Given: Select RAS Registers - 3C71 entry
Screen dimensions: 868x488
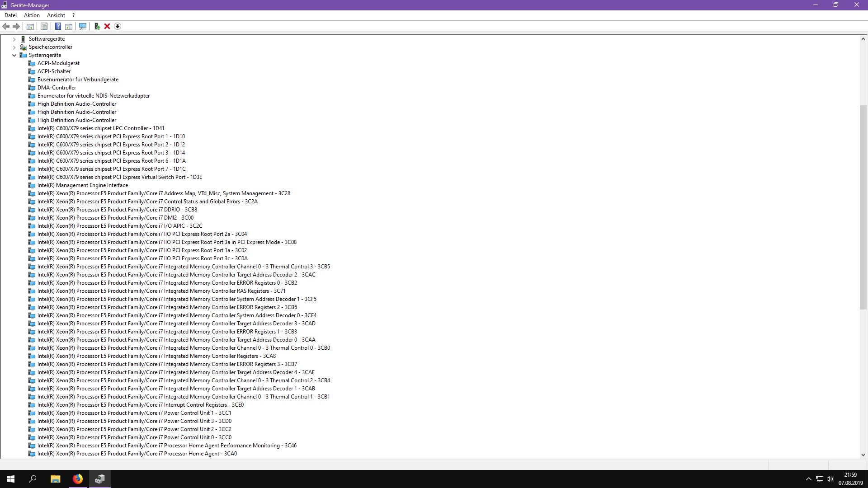Looking at the screenshot, I should click(x=161, y=291).
